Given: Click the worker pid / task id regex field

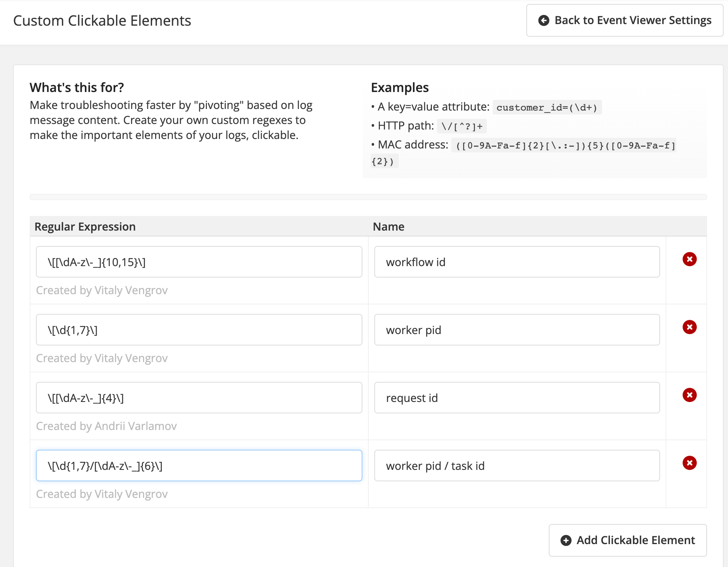Looking at the screenshot, I should tap(199, 466).
